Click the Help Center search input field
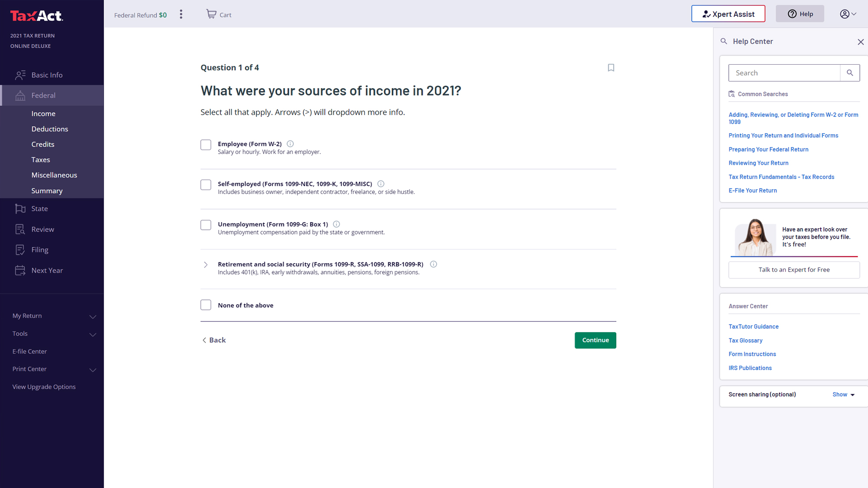This screenshot has width=868, height=488. 785,73
